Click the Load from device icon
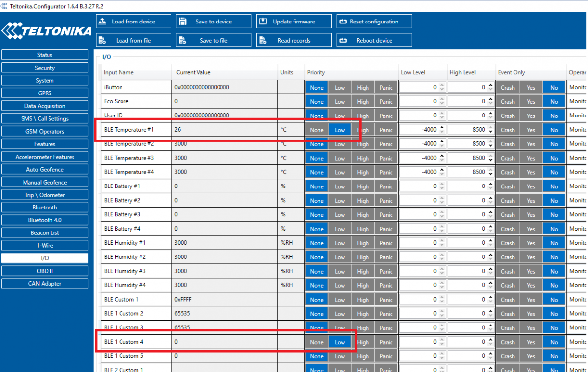588x372 pixels. pos(102,22)
